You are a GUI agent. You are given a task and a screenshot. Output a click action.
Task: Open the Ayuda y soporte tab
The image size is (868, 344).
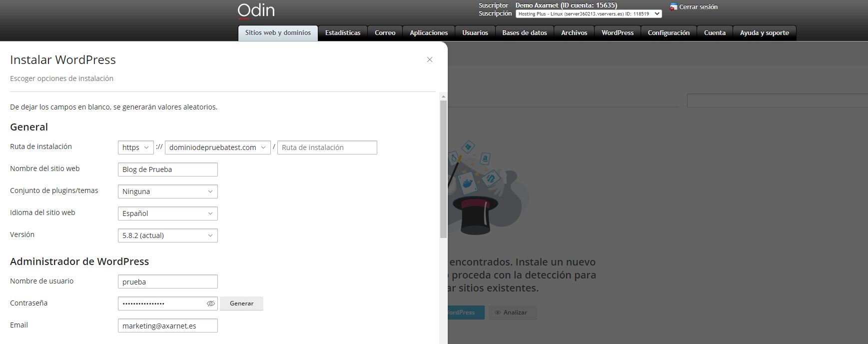point(764,33)
